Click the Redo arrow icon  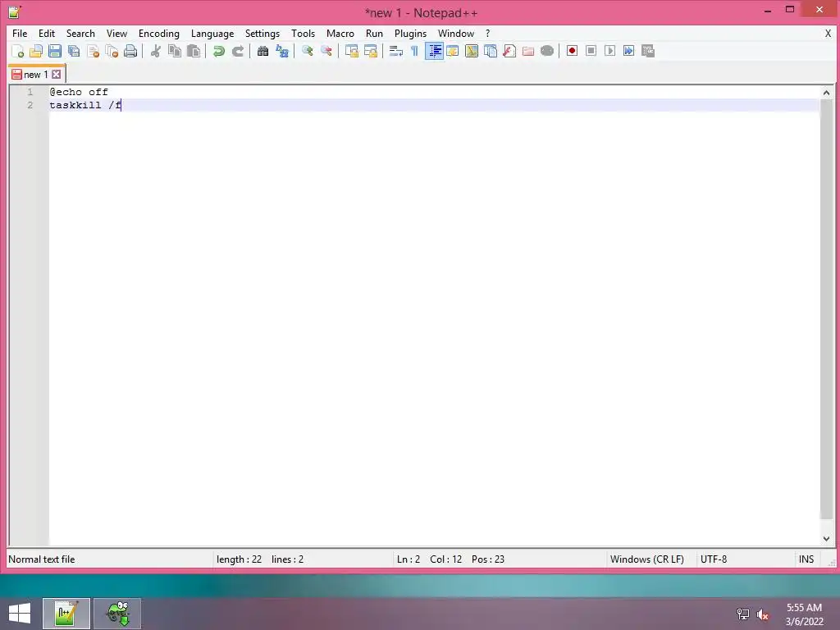pyautogui.click(x=238, y=51)
